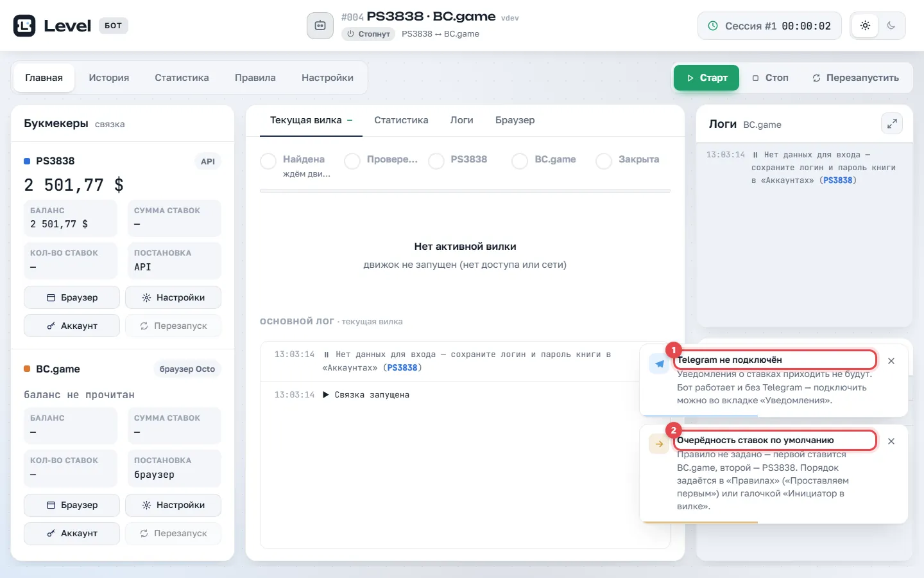Open the BC.game Браузер button
Image resolution: width=924 pixels, height=578 pixels.
tap(72, 505)
